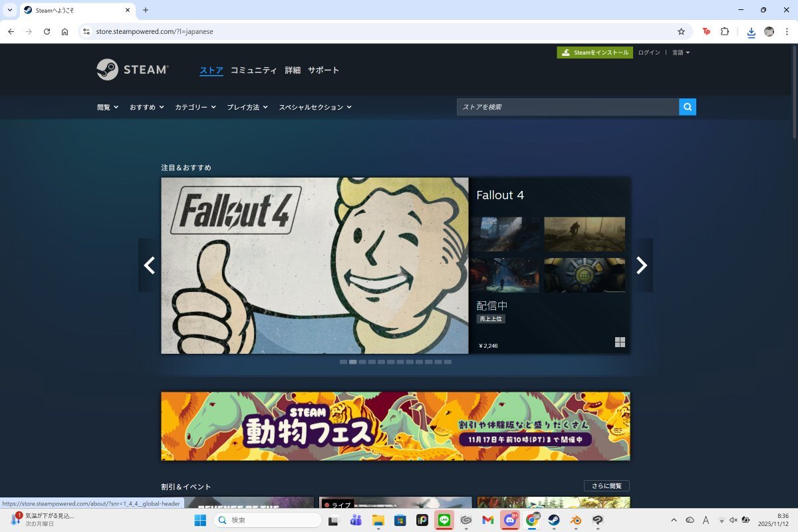Click the ログイン link
The image size is (798, 532).
pyautogui.click(x=648, y=53)
